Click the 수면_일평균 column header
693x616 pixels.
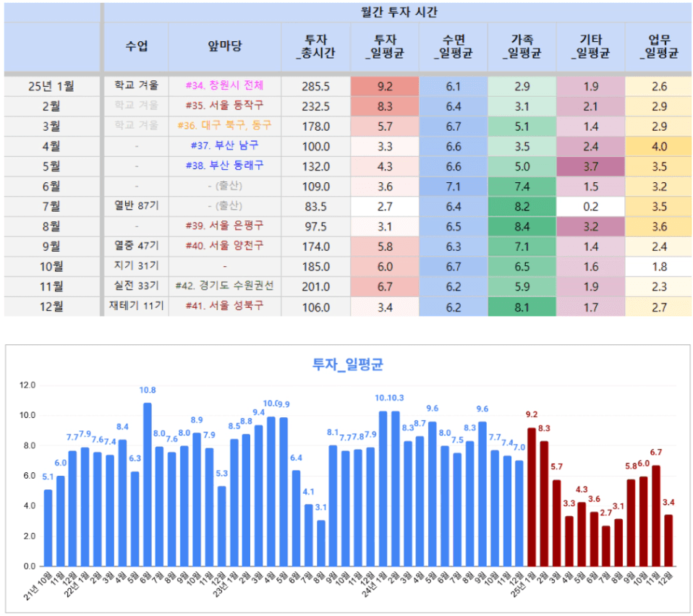[x=454, y=46]
